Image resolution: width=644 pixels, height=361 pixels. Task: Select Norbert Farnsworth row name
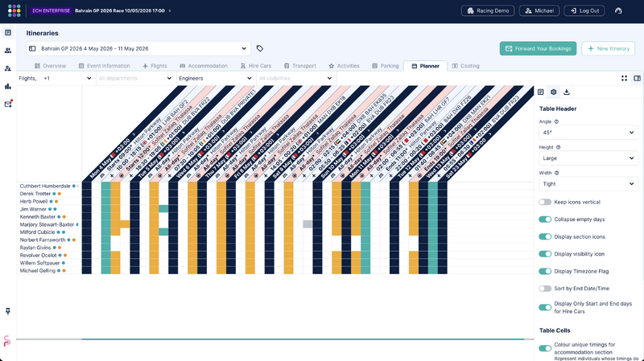point(43,240)
